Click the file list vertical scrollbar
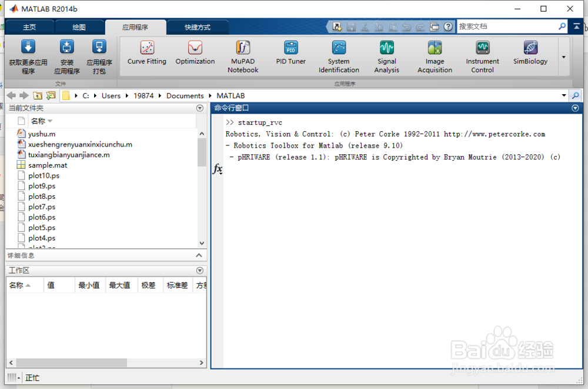 (202, 152)
